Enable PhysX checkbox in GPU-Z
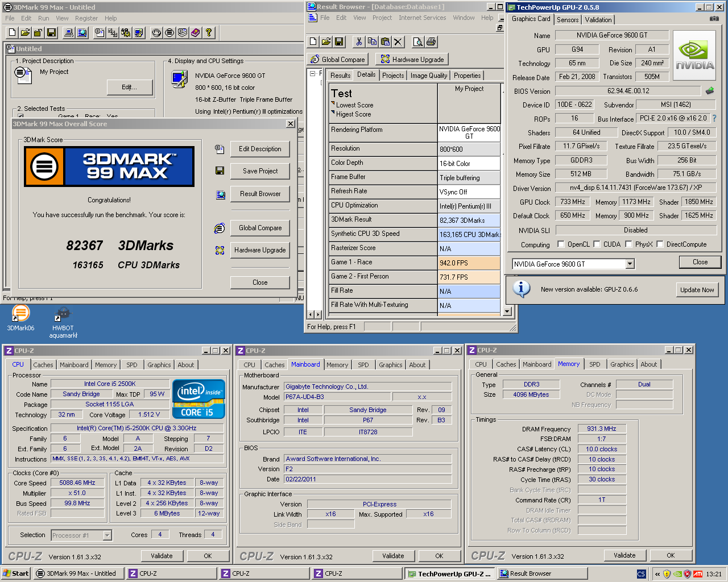 628,244
